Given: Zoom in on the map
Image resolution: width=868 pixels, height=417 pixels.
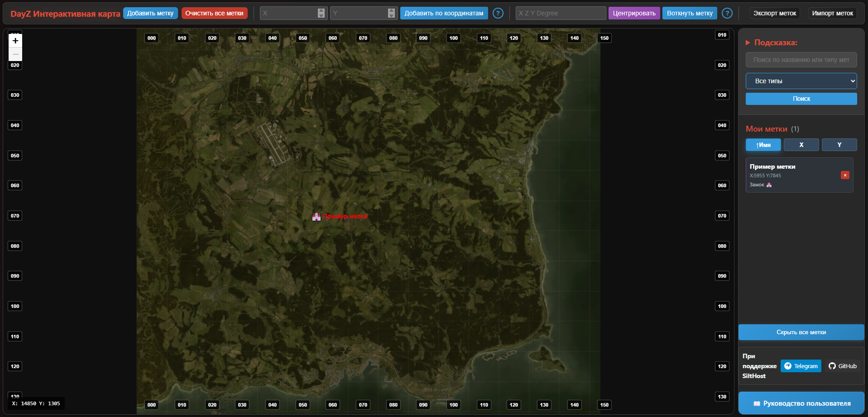Looking at the screenshot, I should click(x=15, y=41).
